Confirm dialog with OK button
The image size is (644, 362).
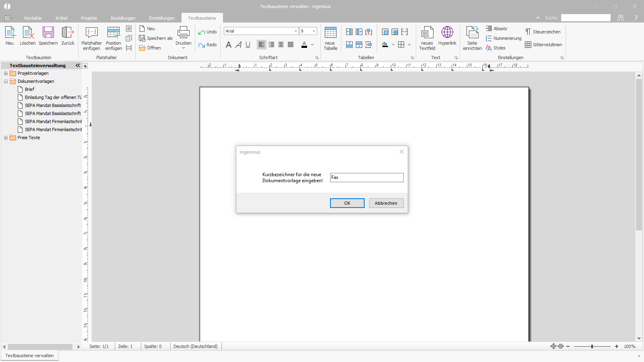tap(347, 203)
